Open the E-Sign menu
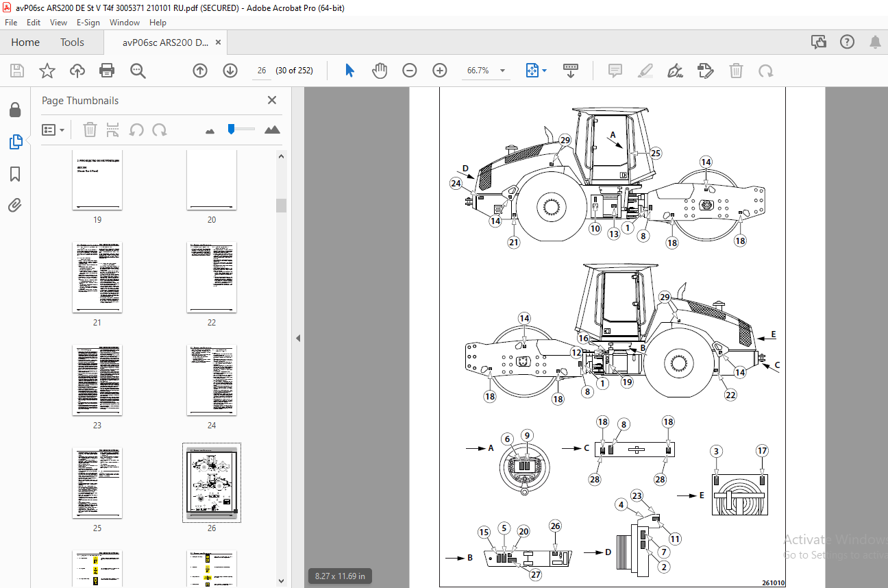Viewport: 888px width, 588px height. click(x=89, y=23)
